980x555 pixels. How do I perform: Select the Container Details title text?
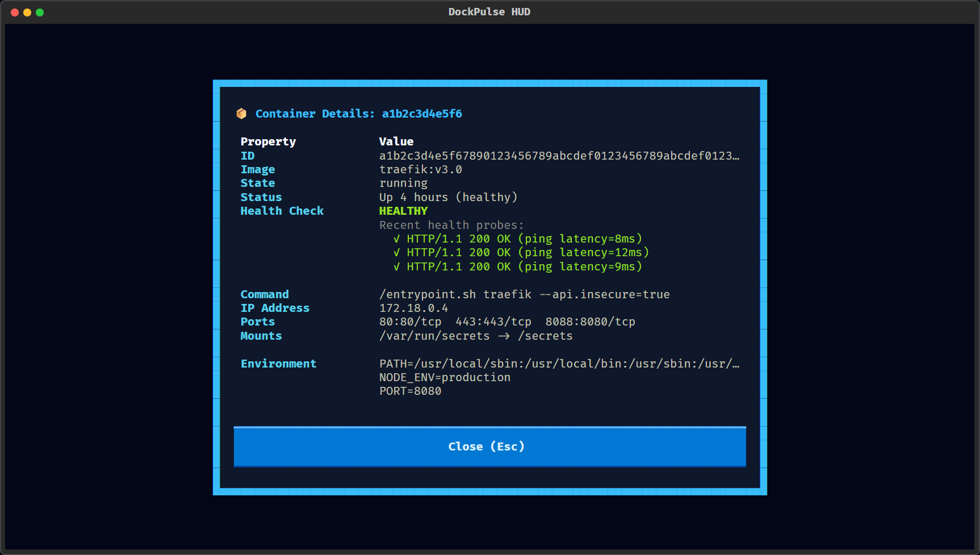(x=359, y=114)
